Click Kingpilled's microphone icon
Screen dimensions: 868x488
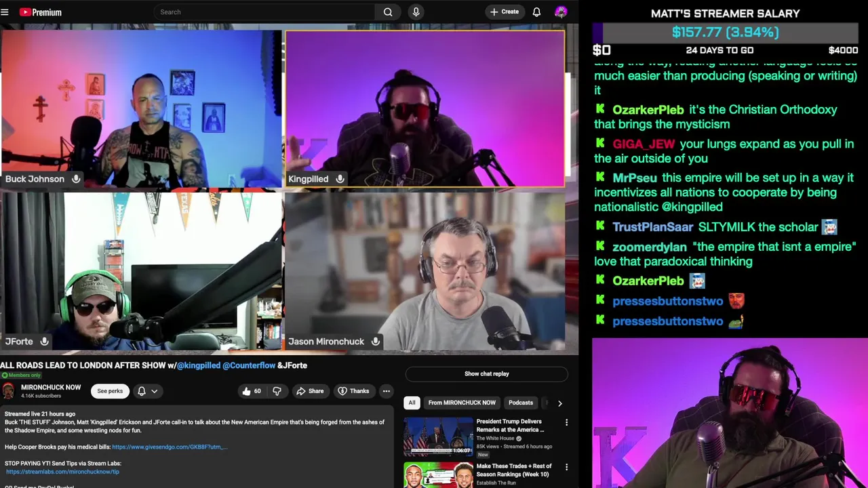(x=340, y=179)
